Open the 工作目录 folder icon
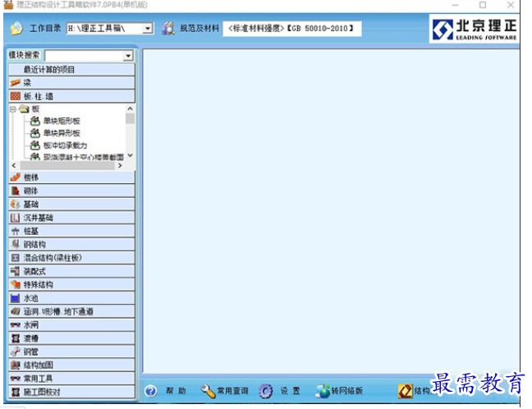Screen dimensions: 532x409 pos(16,28)
